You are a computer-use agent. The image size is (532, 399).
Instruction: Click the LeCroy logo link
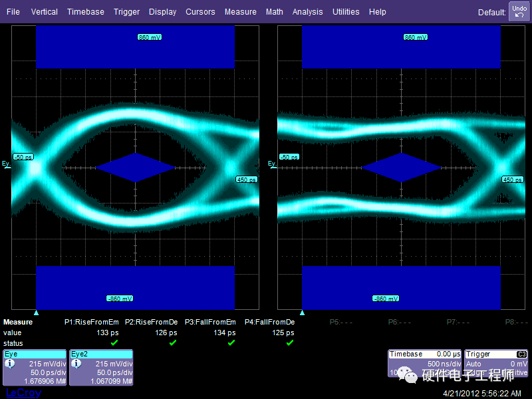(x=23, y=392)
